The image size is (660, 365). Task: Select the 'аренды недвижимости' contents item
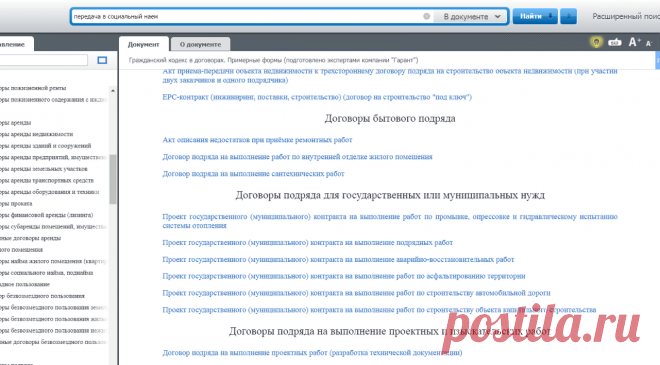[36, 134]
